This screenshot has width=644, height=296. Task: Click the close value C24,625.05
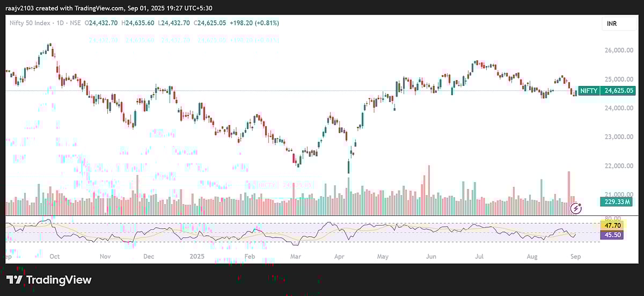tap(209, 23)
